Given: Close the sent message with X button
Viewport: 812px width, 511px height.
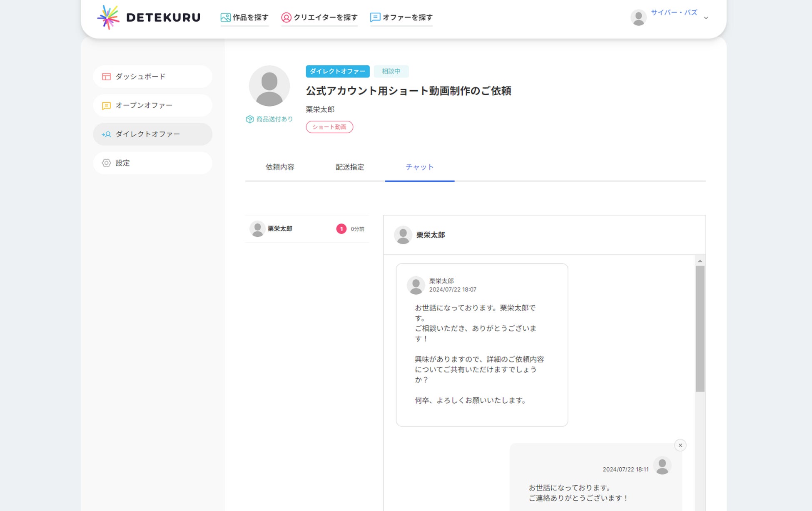Looking at the screenshot, I should 680,445.
